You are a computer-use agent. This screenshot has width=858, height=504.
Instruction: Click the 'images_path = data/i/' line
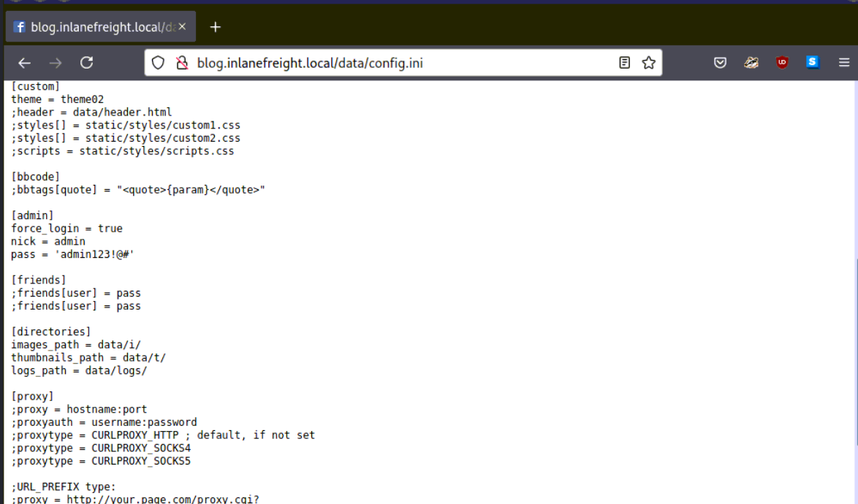pos(76,345)
